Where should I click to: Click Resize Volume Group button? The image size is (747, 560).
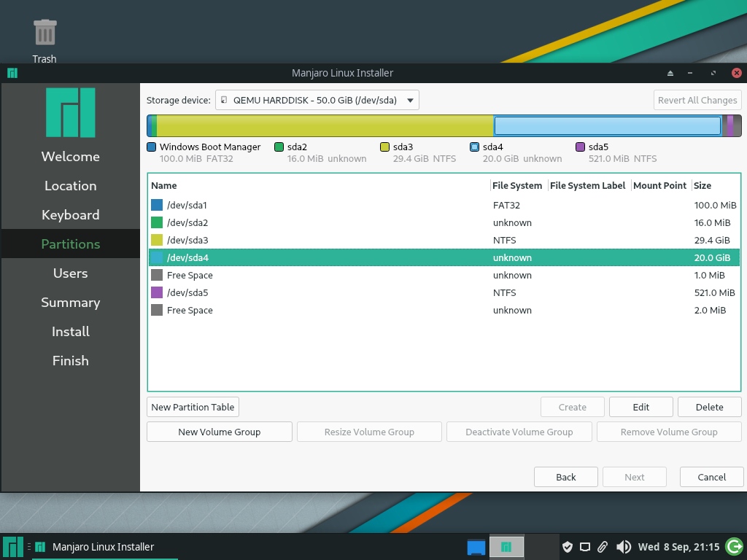tap(369, 432)
